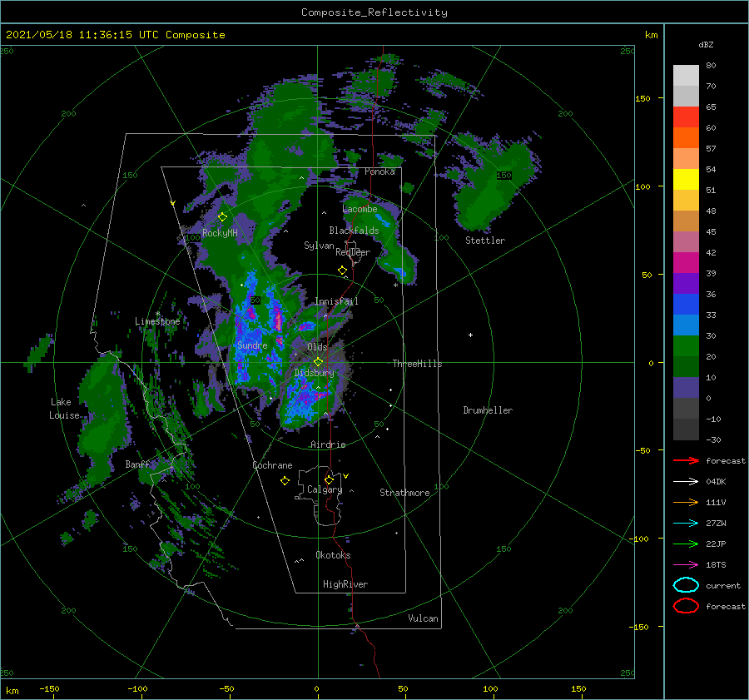Click the Composite_Reflectivity title
This screenshot has width=749, height=700.
point(374,12)
